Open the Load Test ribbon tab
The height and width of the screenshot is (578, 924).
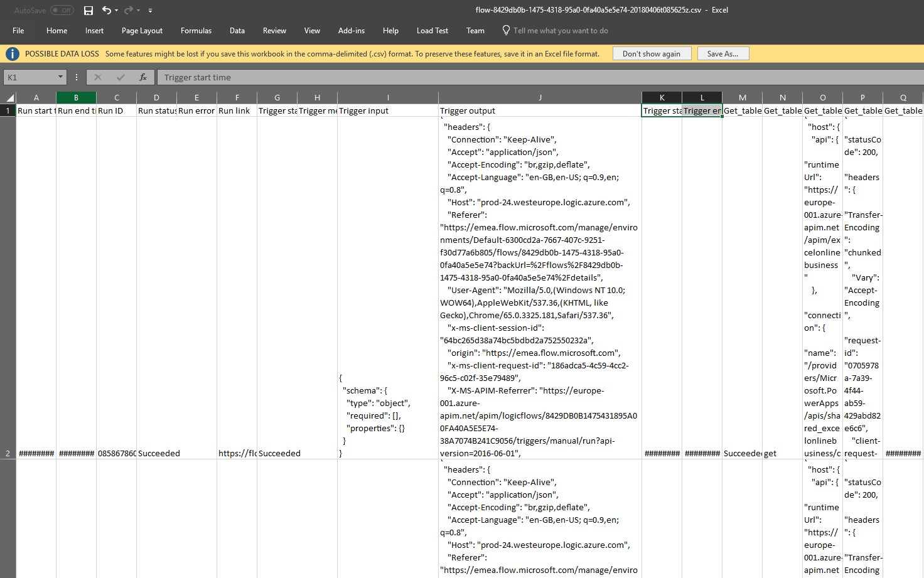tap(432, 30)
